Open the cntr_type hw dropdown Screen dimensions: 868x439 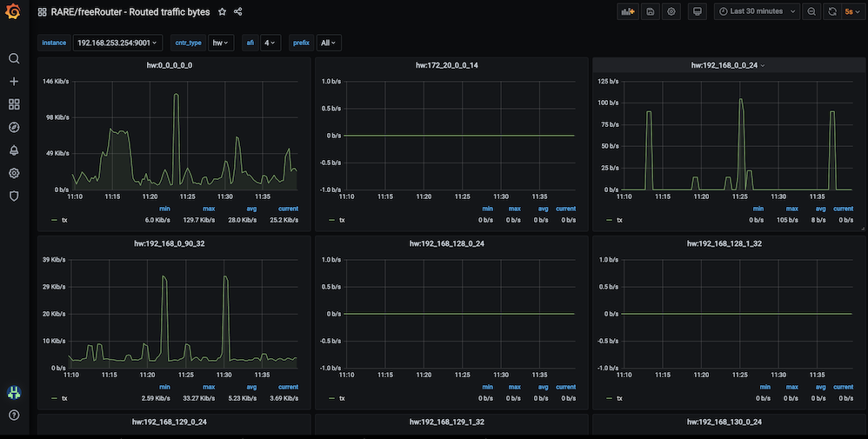(221, 43)
